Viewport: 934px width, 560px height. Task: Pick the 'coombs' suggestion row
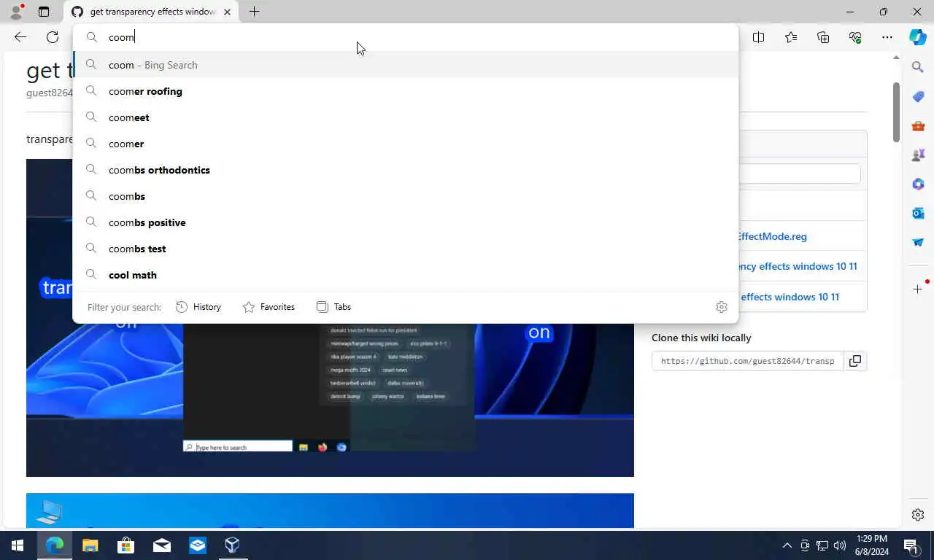pos(406,196)
